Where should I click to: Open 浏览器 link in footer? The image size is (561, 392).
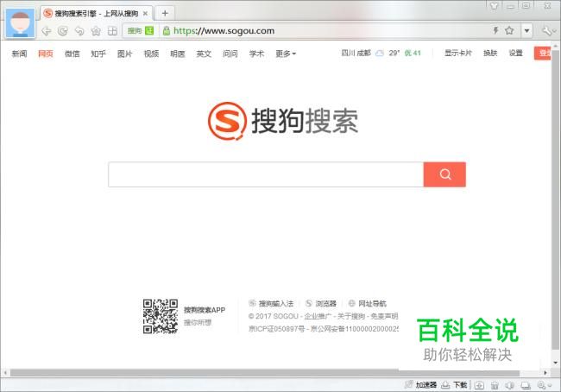[x=321, y=304]
